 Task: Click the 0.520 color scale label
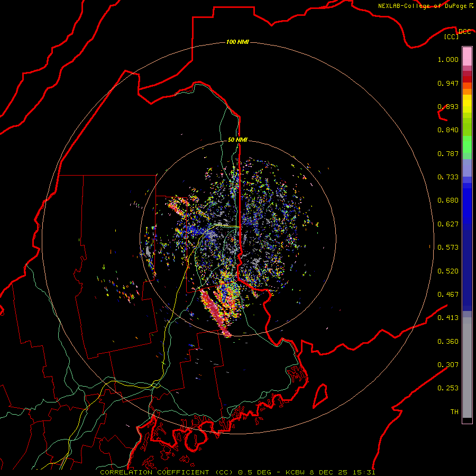pyautogui.click(x=448, y=271)
